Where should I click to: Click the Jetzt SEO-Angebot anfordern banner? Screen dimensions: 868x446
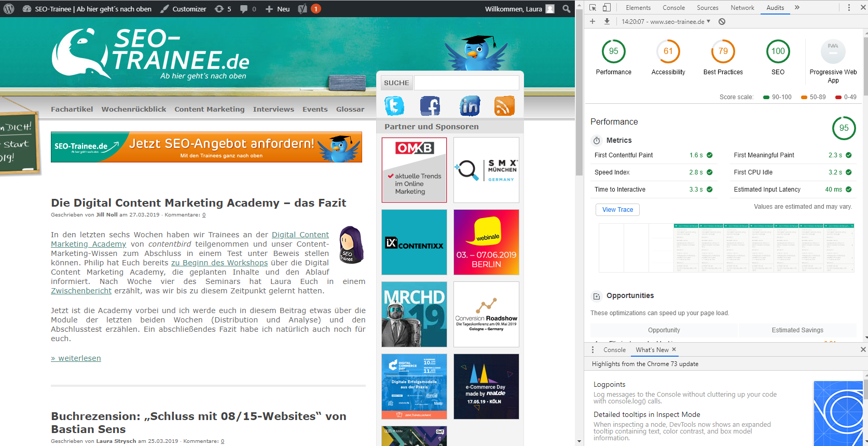click(x=206, y=147)
